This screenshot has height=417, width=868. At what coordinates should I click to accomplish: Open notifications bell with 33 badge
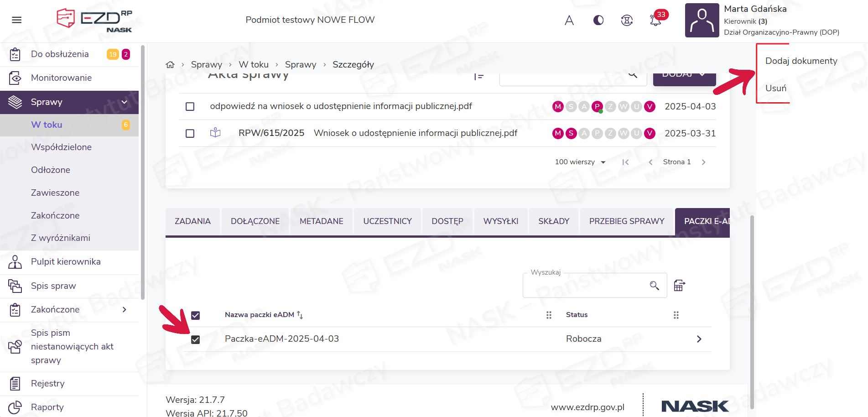click(655, 20)
